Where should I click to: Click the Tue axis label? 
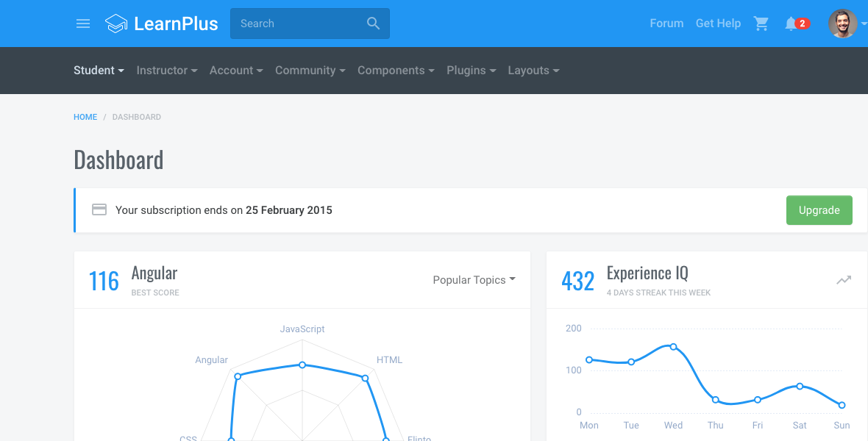[x=631, y=425]
